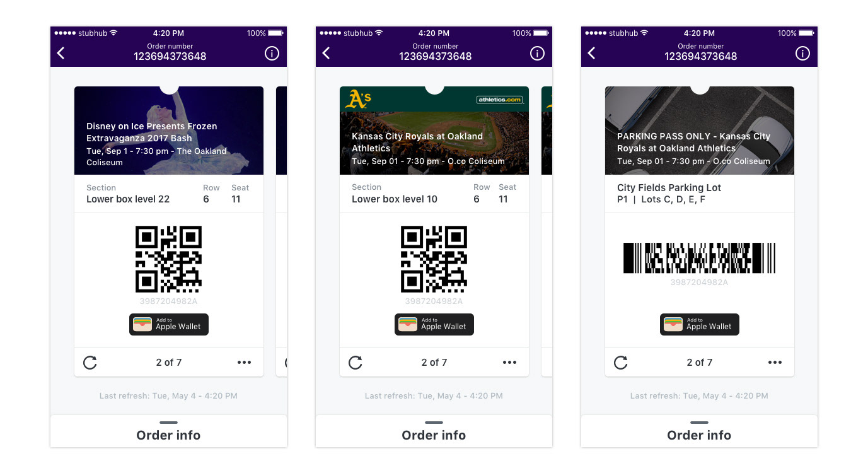Expand Order info panel below Disney ticket
This screenshot has height=473, width=868.
click(169, 431)
